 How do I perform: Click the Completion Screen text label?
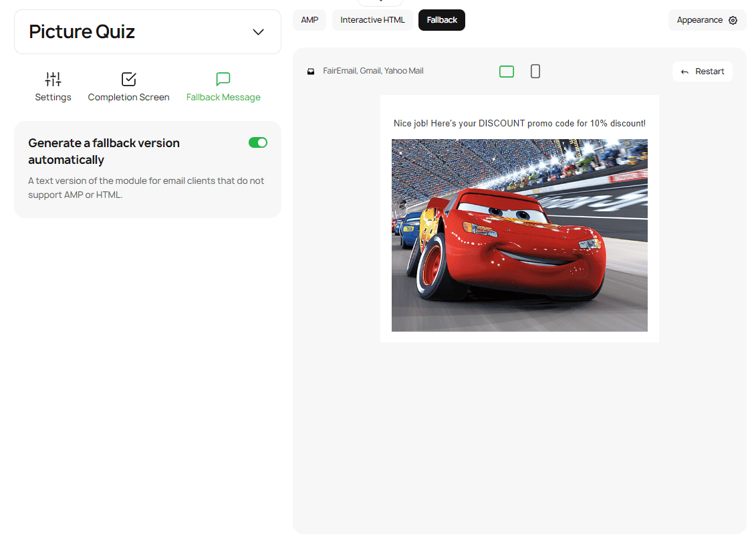(x=128, y=98)
